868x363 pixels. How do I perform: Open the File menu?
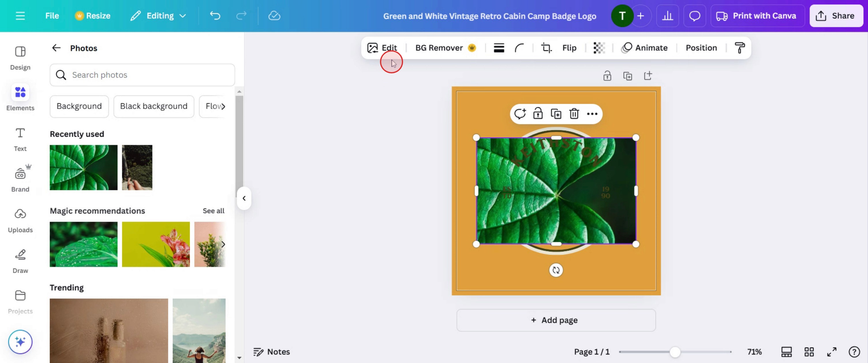click(x=52, y=16)
